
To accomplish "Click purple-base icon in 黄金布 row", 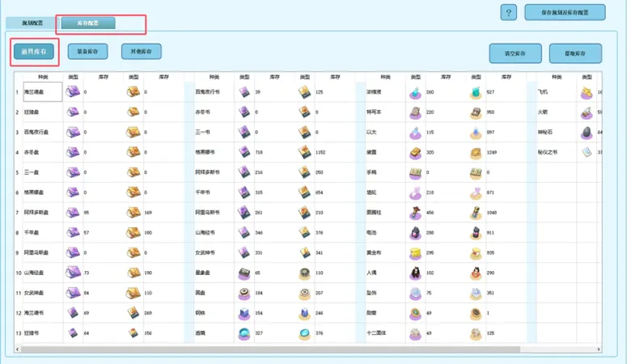I will [415, 253].
